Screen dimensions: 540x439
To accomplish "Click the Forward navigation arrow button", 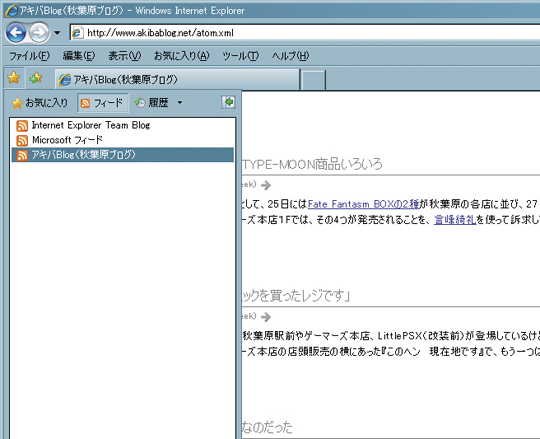I will click(39, 33).
